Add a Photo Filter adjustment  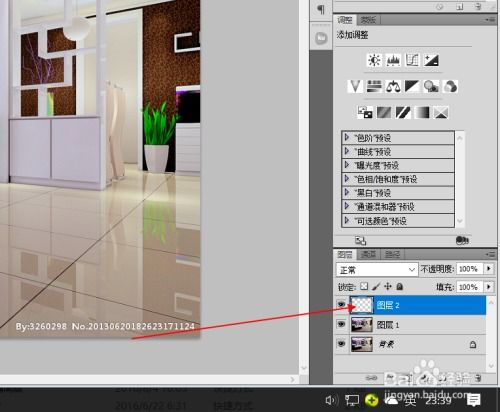(431, 86)
